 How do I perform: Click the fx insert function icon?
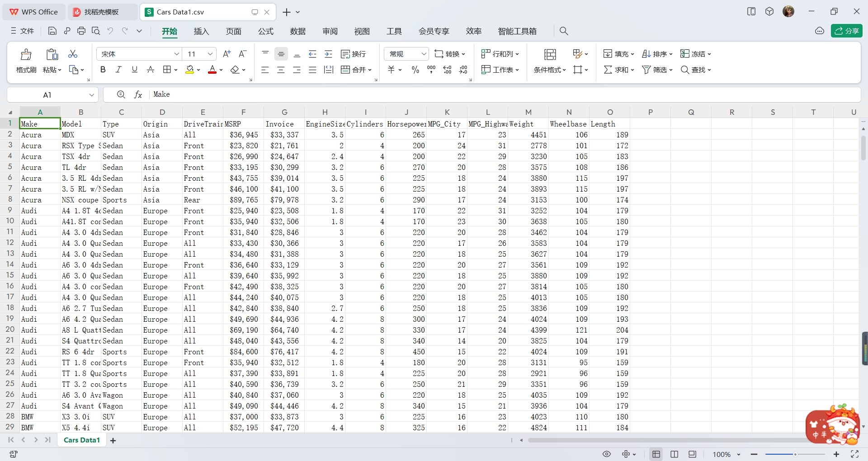click(138, 94)
